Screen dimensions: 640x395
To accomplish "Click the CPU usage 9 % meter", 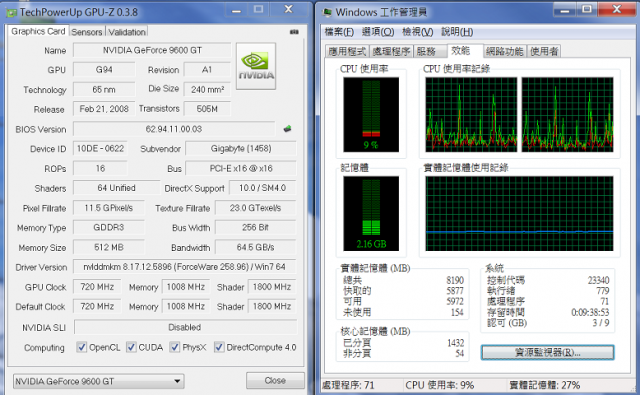I will (x=371, y=115).
